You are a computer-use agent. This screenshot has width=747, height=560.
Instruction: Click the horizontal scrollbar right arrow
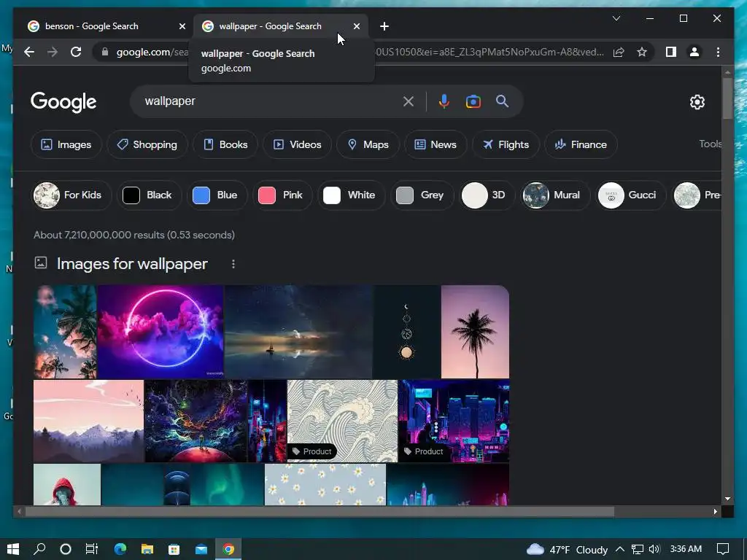click(x=715, y=511)
